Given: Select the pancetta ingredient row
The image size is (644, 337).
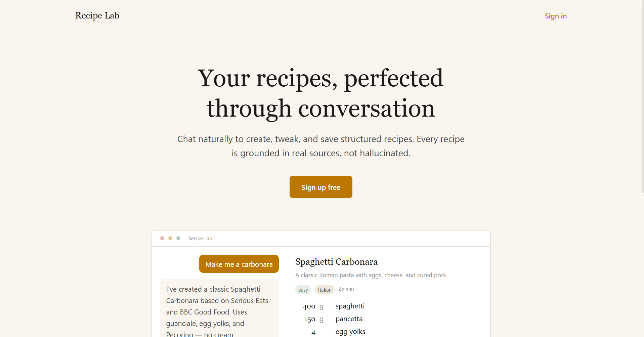Looking at the screenshot, I should [x=349, y=319].
